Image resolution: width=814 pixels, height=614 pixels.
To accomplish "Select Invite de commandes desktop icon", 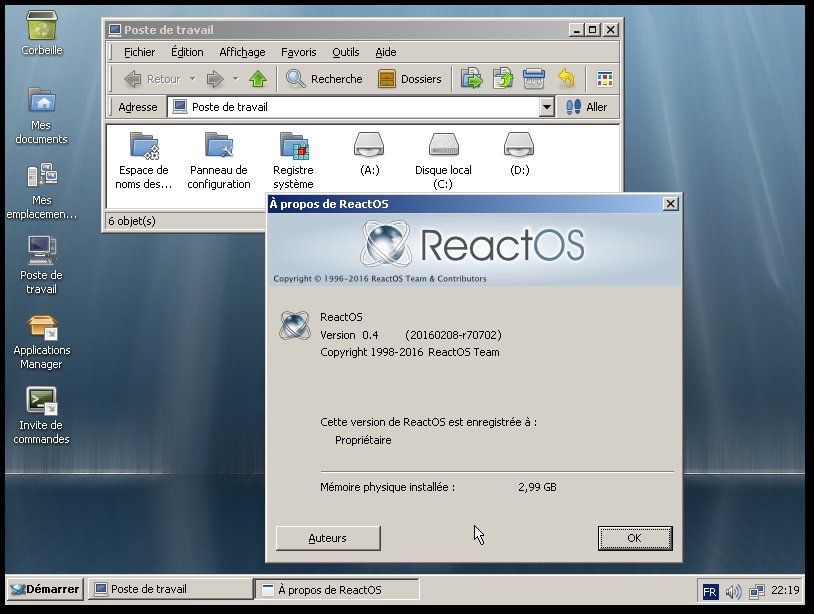I will click(x=42, y=416).
